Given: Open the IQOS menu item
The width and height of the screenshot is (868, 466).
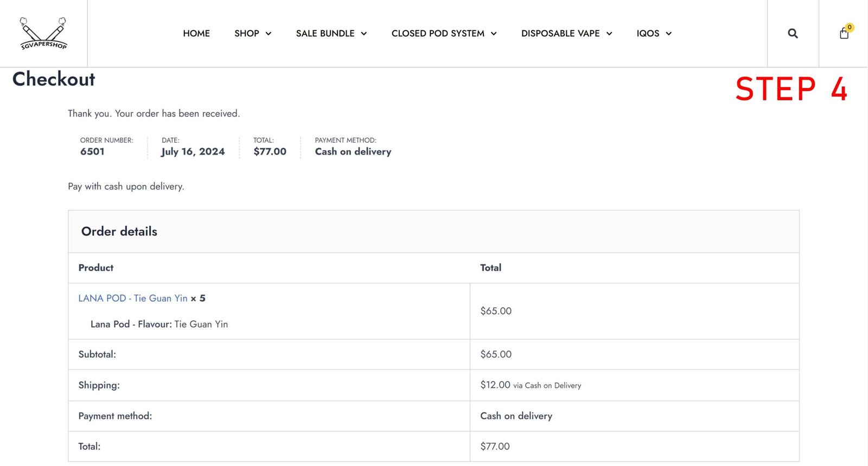Looking at the screenshot, I should click(648, 34).
